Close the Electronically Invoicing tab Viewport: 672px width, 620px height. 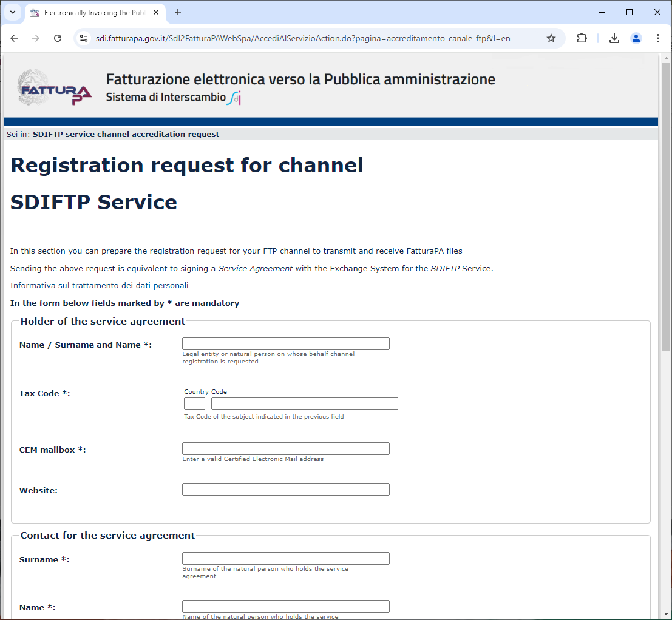point(156,13)
